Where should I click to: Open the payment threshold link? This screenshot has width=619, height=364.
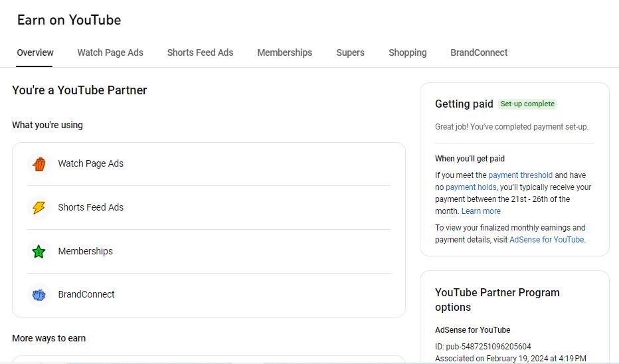coord(520,175)
